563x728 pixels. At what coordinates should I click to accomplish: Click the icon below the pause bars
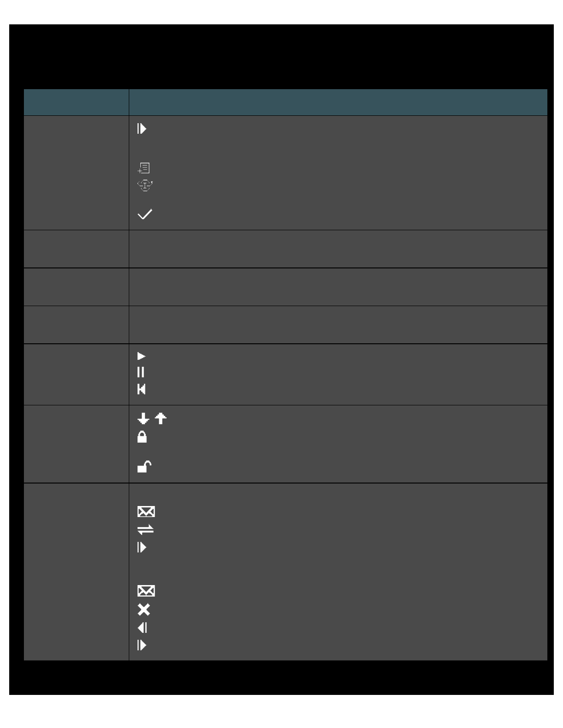[x=142, y=389]
